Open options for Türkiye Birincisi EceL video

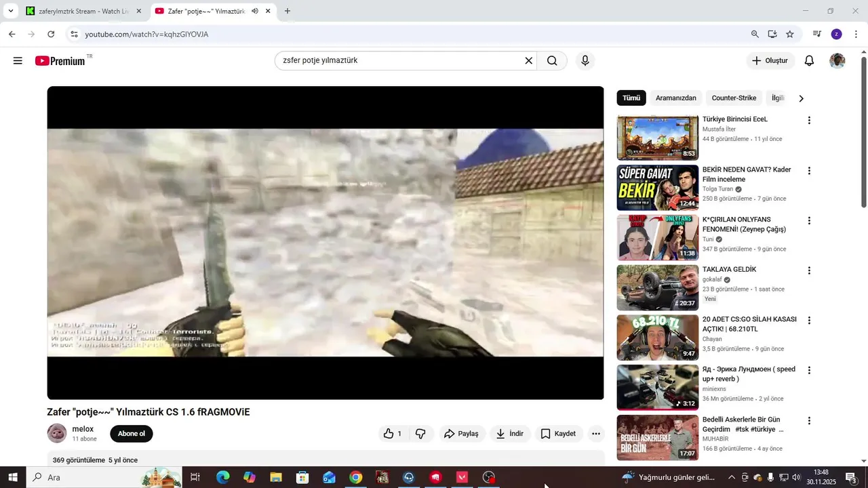click(809, 121)
